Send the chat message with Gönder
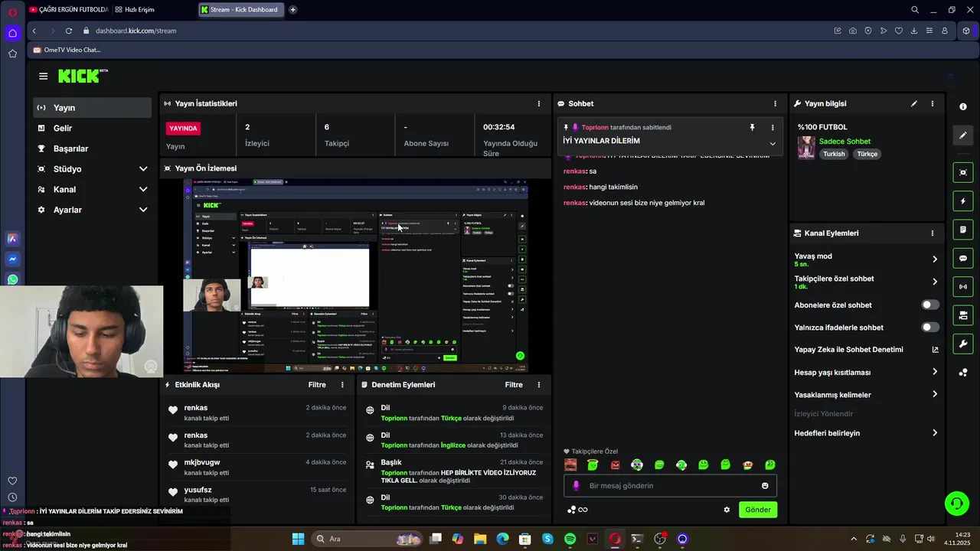This screenshot has height=551, width=980. (x=758, y=510)
